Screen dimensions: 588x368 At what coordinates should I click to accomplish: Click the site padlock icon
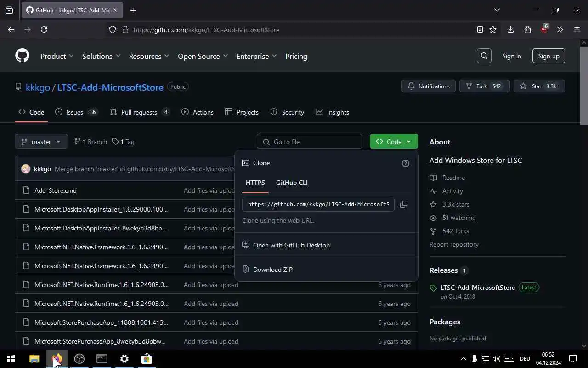[x=125, y=30]
